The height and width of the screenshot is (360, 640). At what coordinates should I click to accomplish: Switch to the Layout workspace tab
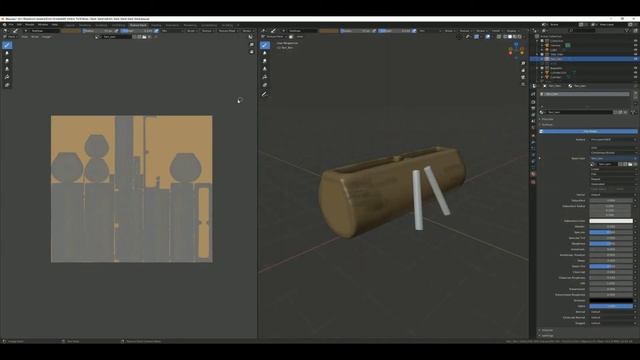coord(70,25)
